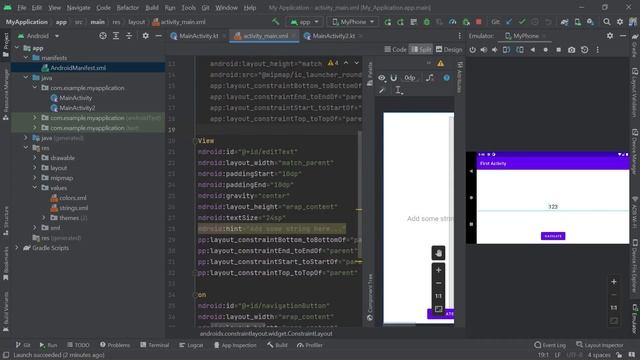
Task: Expand the drawable folder
Action: [x=35, y=158]
